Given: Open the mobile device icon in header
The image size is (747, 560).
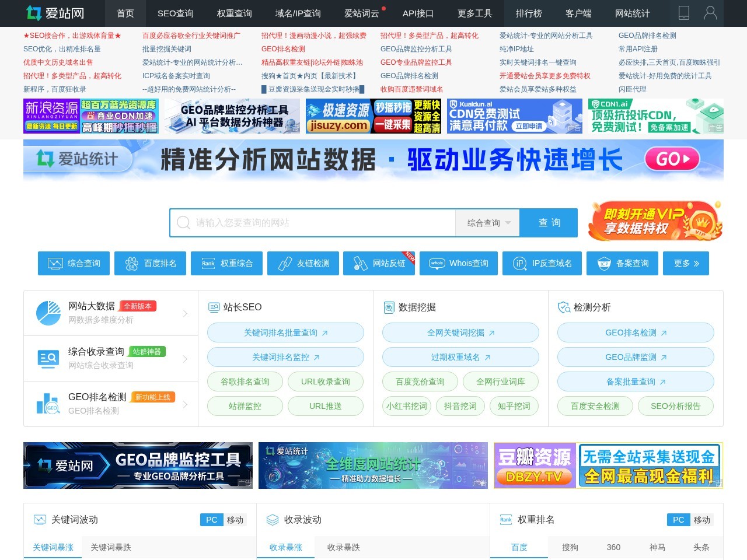Looking at the screenshot, I should coord(684,13).
